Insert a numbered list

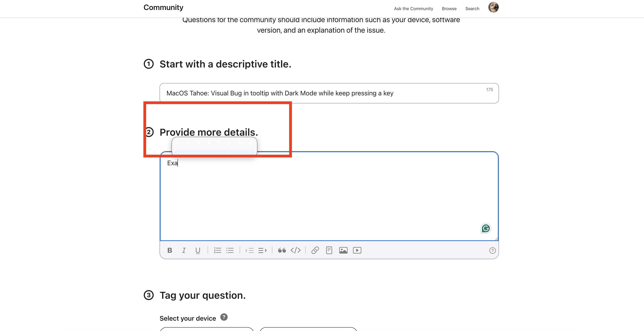pos(218,250)
